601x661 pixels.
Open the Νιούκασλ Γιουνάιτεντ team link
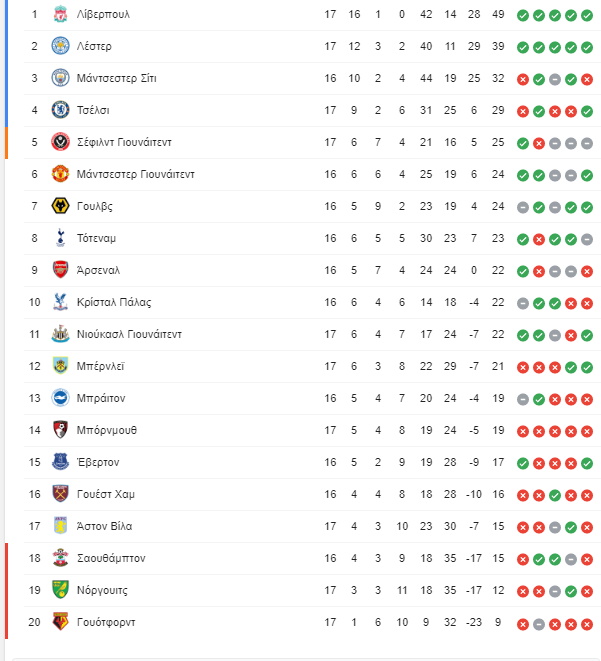click(129, 334)
